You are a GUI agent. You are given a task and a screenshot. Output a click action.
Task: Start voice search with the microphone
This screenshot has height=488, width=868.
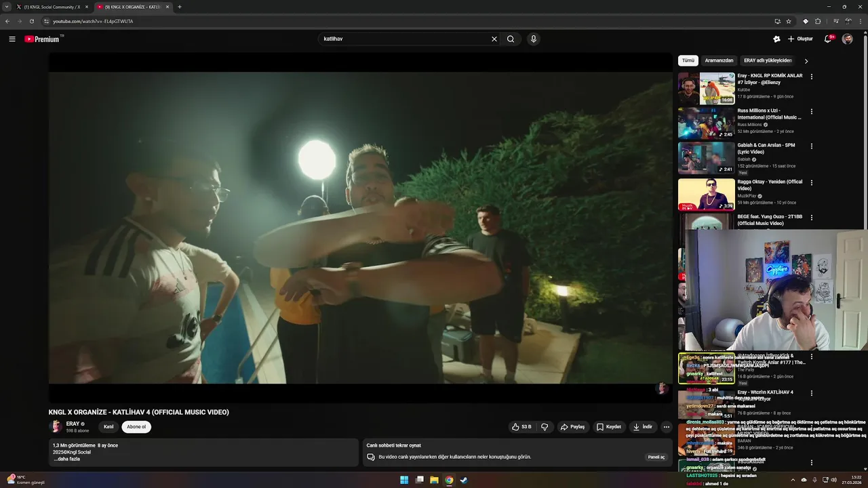pyautogui.click(x=534, y=39)
